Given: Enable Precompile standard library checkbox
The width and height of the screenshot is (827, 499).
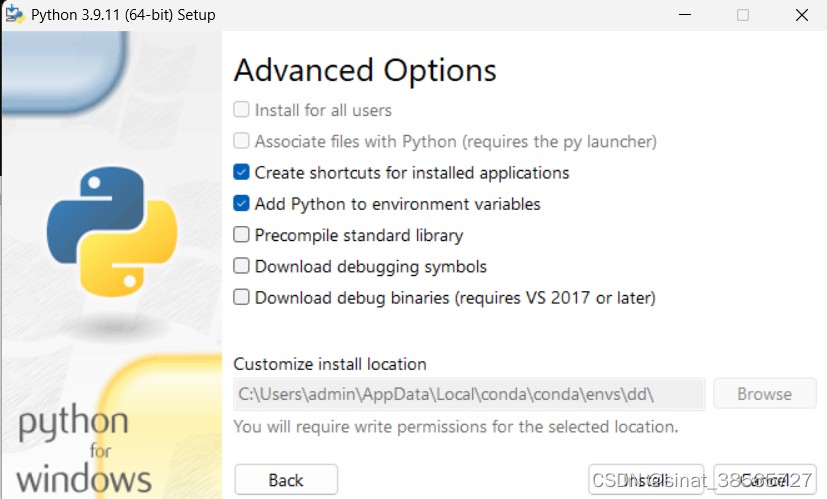Looking at the screenshot, I should click(241, 235).
